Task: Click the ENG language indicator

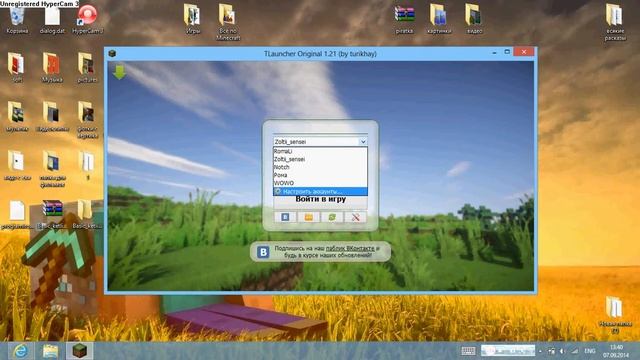Action: click(x=590, y=351)
